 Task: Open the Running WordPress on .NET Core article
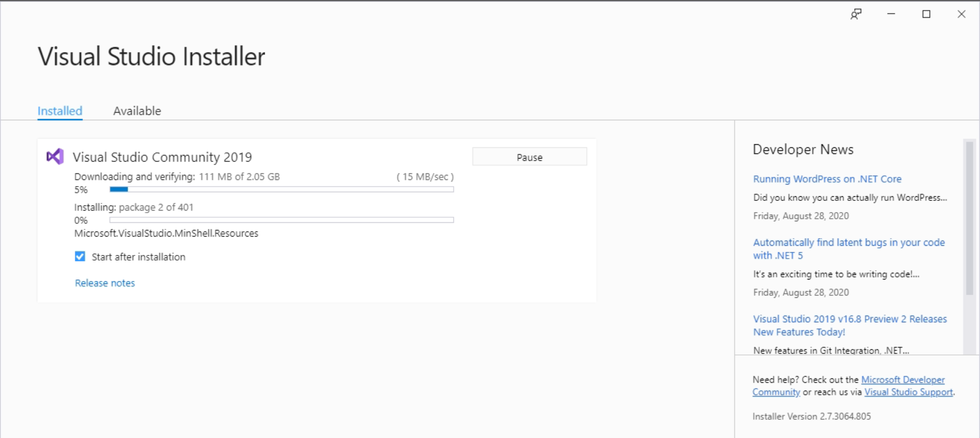point(827,179)
